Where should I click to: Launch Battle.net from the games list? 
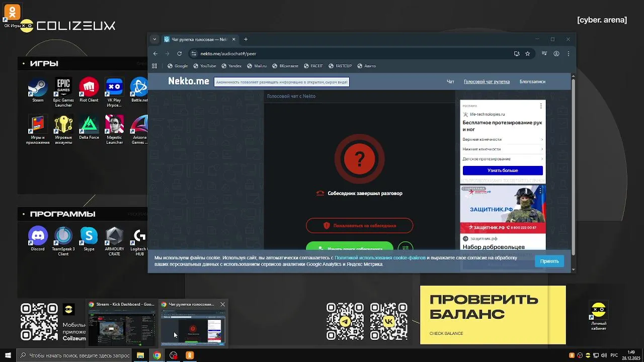(x=139, y=90)
